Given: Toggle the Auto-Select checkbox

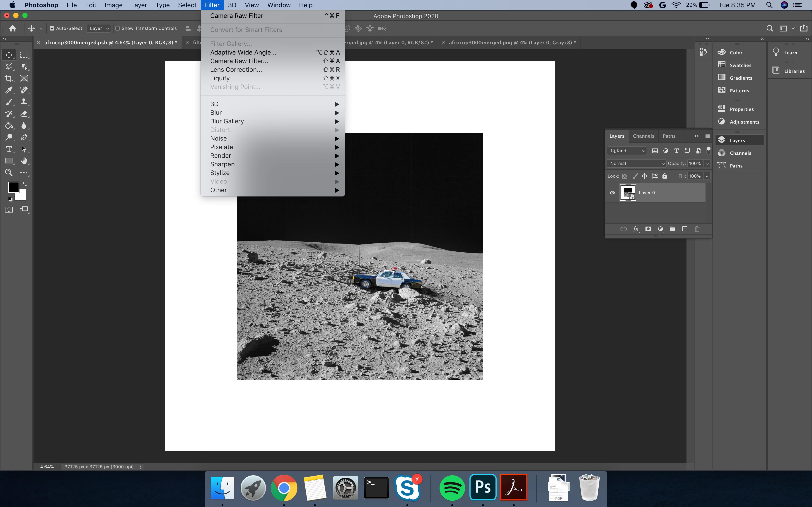Looking at the screenshot, I should [x=52, y=29].
